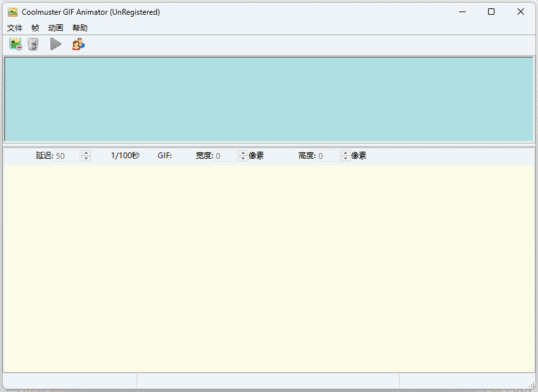Select the Delete Frame trash icon
Image resolution: width=538 pixels, height=392 pixels.
(x=33, y=44)
